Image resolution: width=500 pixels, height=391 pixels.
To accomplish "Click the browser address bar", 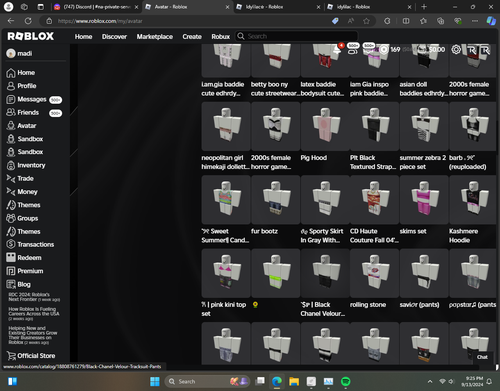I will click(187, 21).
